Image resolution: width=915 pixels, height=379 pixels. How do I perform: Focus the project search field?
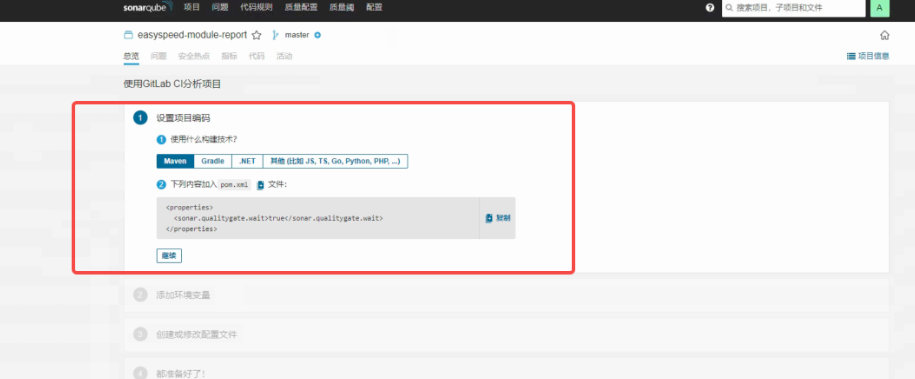point(794,8)
